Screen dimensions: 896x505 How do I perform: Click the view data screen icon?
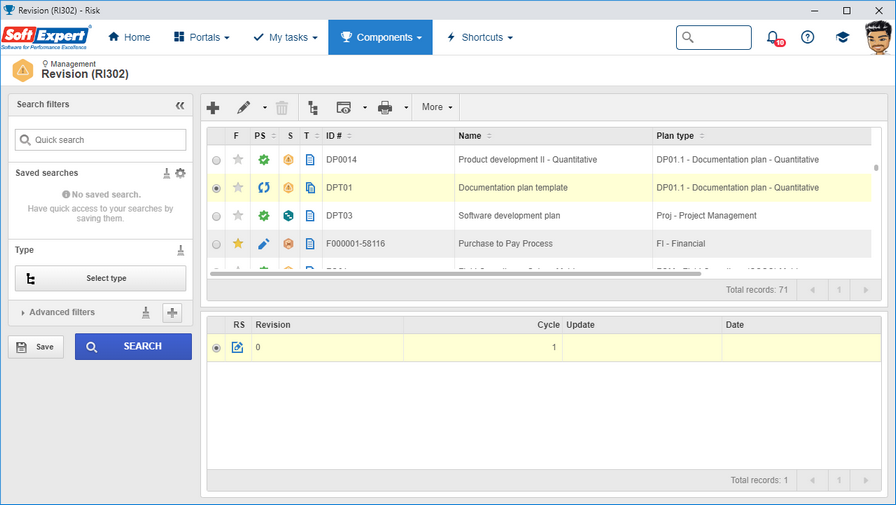click(343, 107)
